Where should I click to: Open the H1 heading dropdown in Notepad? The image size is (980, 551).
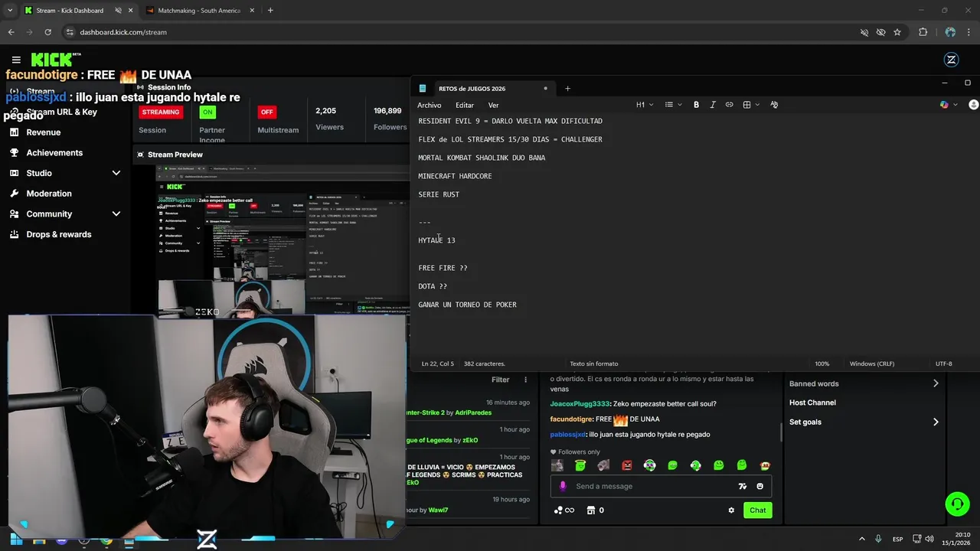point(644,105)
